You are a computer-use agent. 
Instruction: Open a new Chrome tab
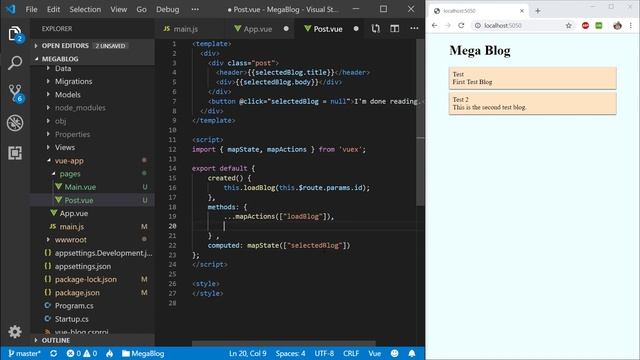pyautogui.click(x=538, y=11)
